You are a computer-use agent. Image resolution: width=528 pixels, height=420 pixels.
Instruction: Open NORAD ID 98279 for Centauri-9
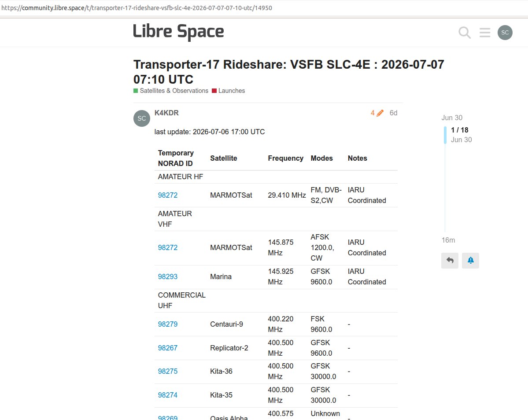coord(168,324)
